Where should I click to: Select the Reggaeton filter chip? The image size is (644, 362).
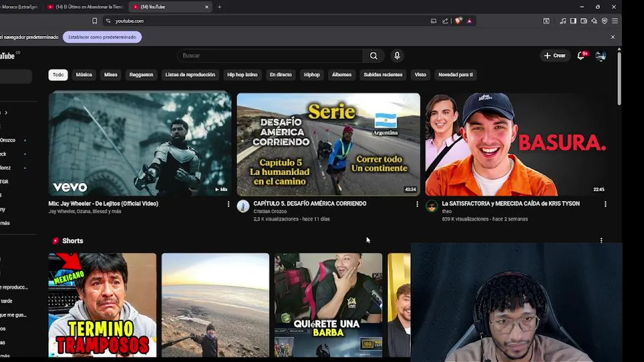141,74
